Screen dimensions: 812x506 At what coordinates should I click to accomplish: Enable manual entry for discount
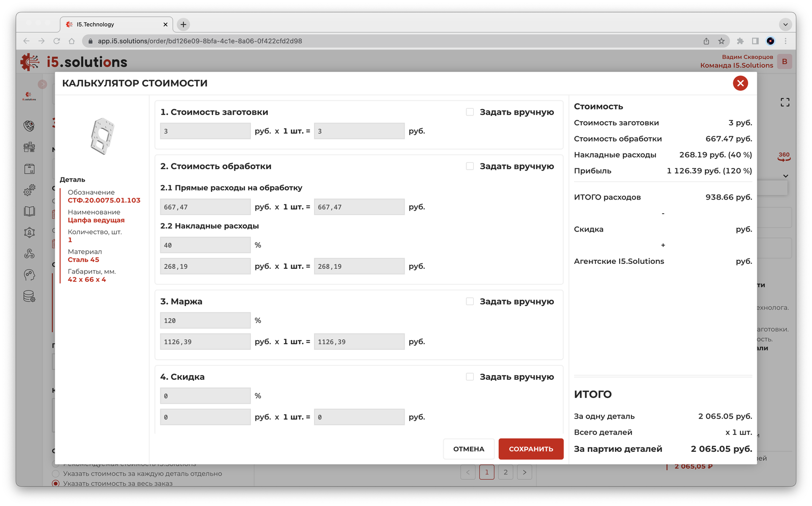[x=470, y=376]
